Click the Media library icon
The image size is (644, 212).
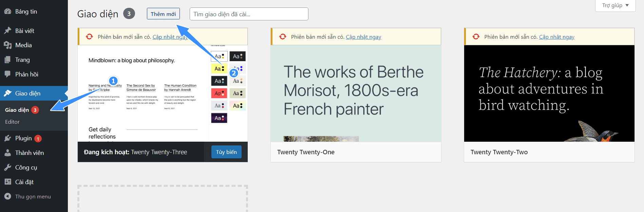point(7,45)
